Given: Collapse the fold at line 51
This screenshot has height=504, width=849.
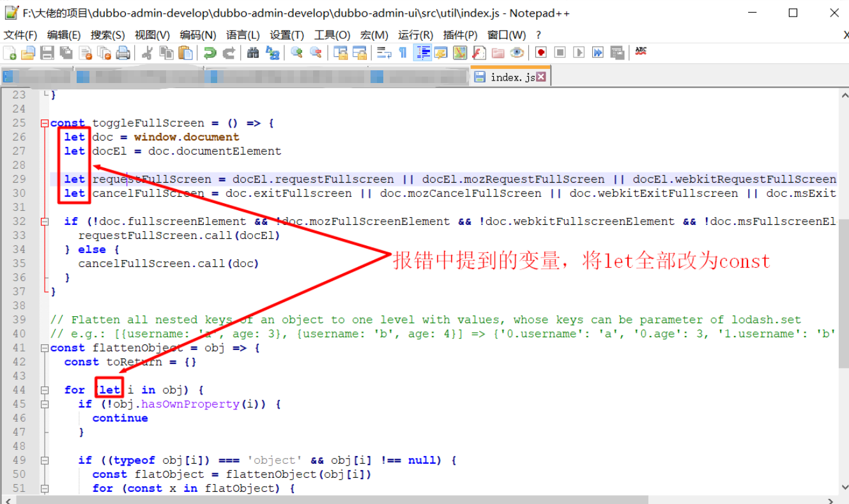Looking at the screenshot, I should click(44, 489).
